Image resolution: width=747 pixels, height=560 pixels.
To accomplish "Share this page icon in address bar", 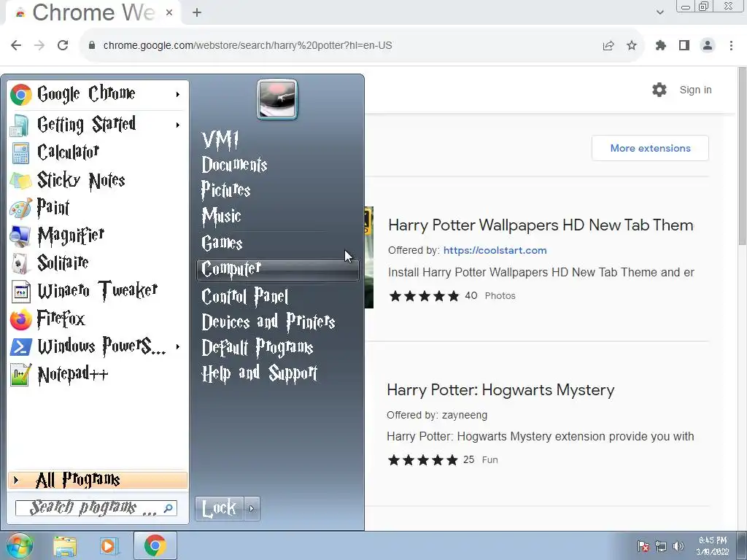I will point(608,46).
